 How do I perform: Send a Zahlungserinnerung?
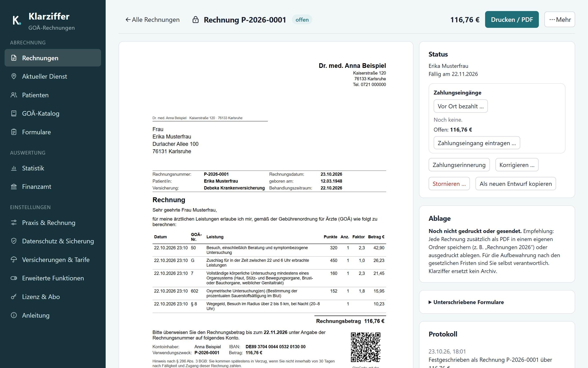click(x=459, y=165)
